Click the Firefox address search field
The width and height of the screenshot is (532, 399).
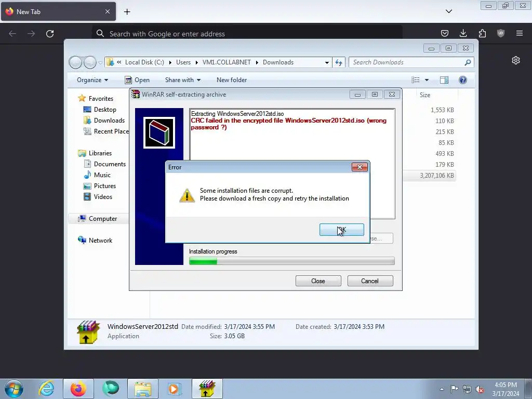[x=247, y=34]
